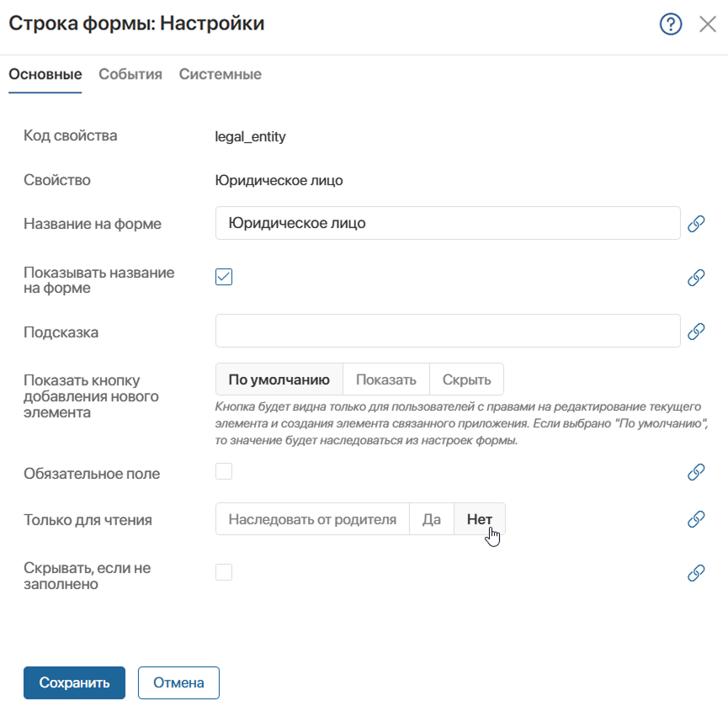Click the link icon for Только для чтения
Screen dimensions: 728x706
tap(696, 519)
